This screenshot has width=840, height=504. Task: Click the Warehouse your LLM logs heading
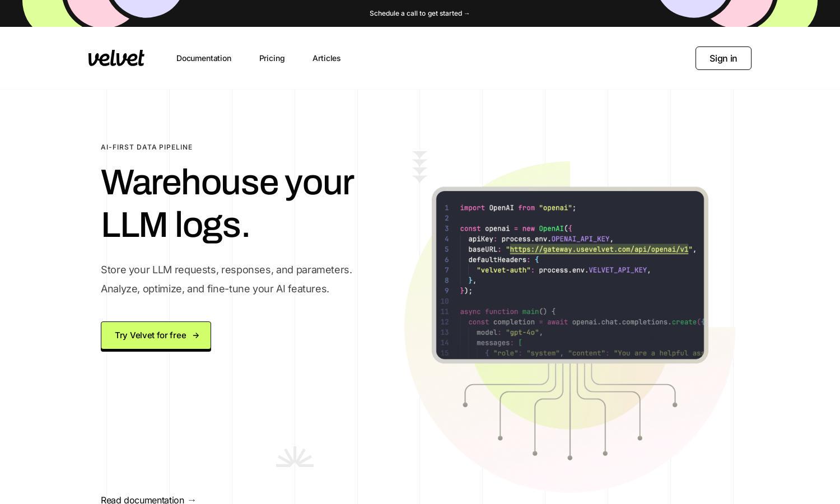click(227, 203)
